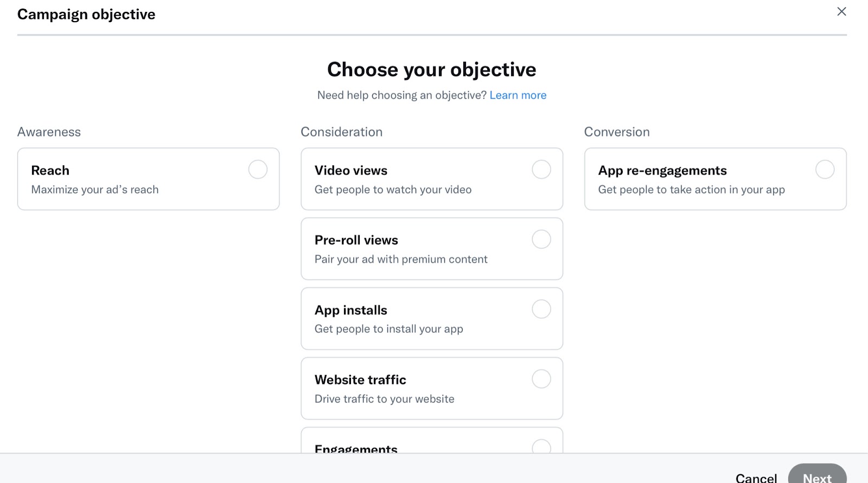Click the Consideration column heading

(341, 132)
